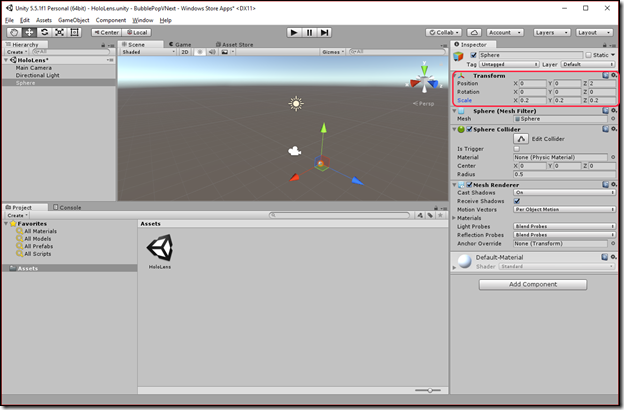Screen dimensions: 624x410
Task: Save search to favorites star
Action: tap(440, 215)
